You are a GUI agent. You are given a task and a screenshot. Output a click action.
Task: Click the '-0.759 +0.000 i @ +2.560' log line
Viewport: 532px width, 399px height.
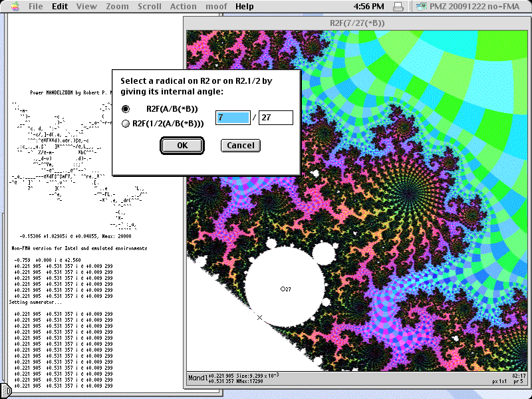pos(47,260)
